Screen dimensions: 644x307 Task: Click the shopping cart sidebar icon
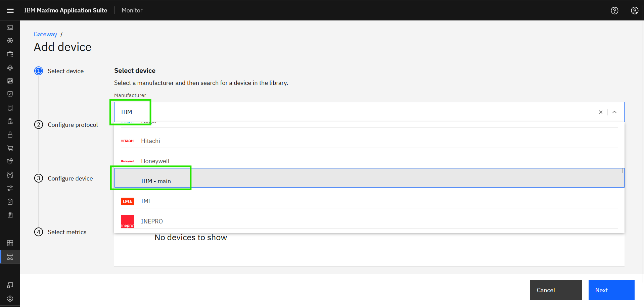click(x=10, y=148)
